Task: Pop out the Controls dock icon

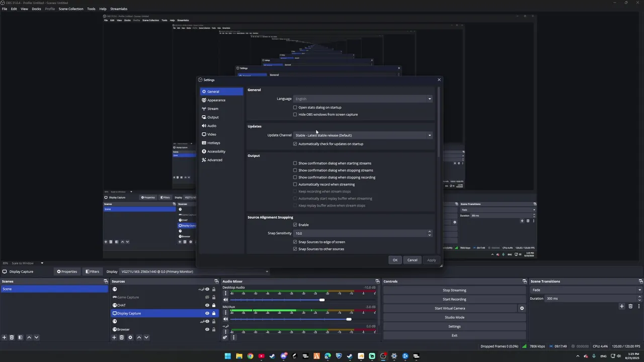Action: coord(524,281)
